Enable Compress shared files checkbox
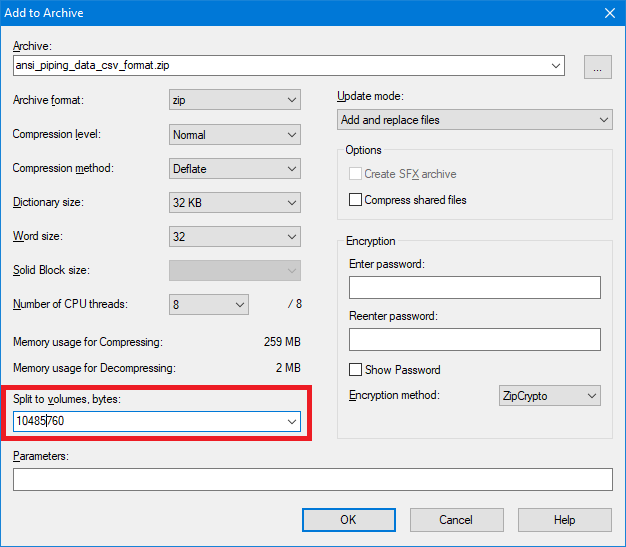This screenshot has height=547, width=626. click(x=356, y=200)
